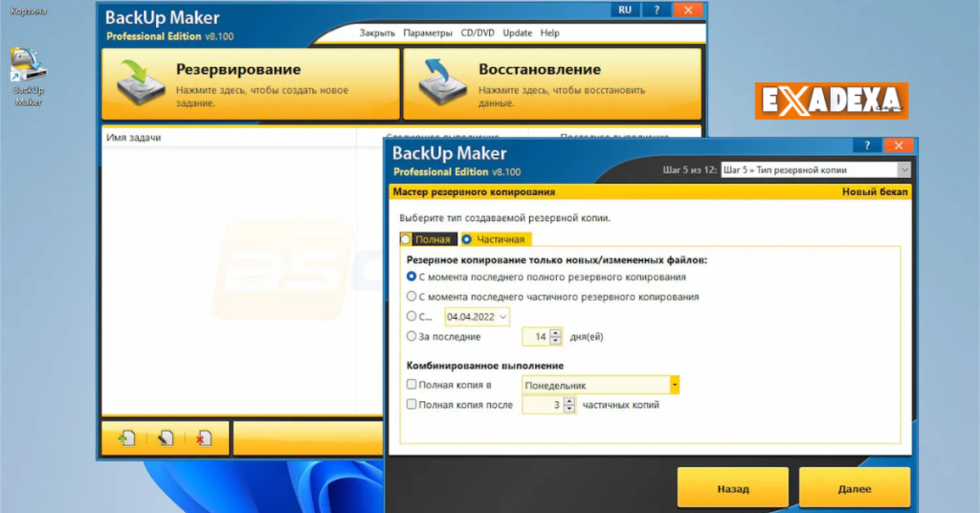Choose since last partial backup option
980x513 pixels.
click(x=412, y=296)
